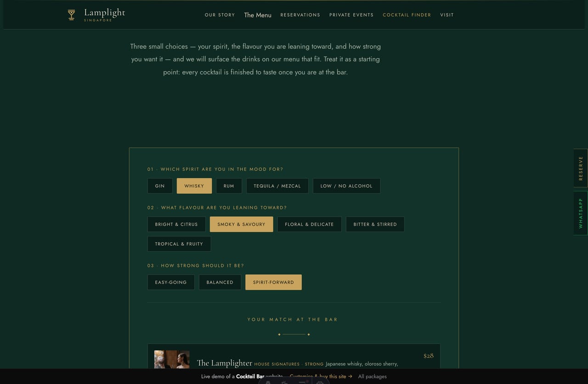Click the Reserve side tab
Image resolution: width=588 pixels, height=384 pixels.
click(581, 168)
